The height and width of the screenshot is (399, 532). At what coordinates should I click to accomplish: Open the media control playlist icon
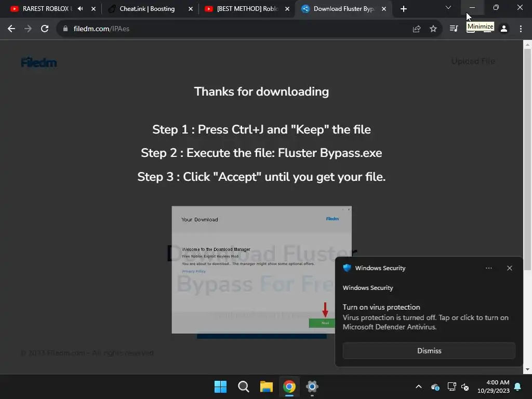tap(454, 29)
